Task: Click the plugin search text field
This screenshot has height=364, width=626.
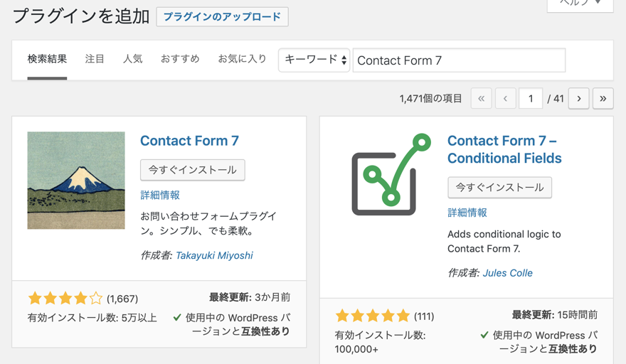Action: [459, 60]
